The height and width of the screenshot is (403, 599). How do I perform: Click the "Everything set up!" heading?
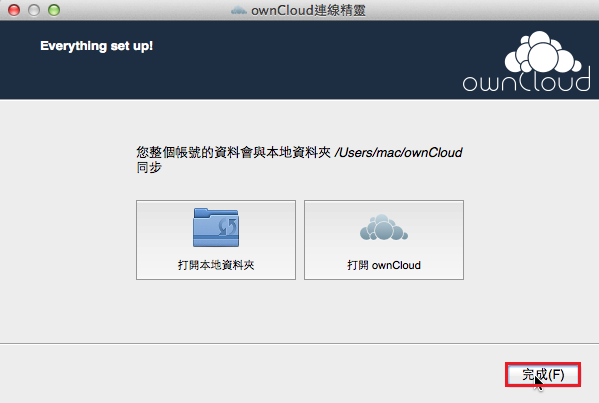pyautogui.click(x=97, y=46)
